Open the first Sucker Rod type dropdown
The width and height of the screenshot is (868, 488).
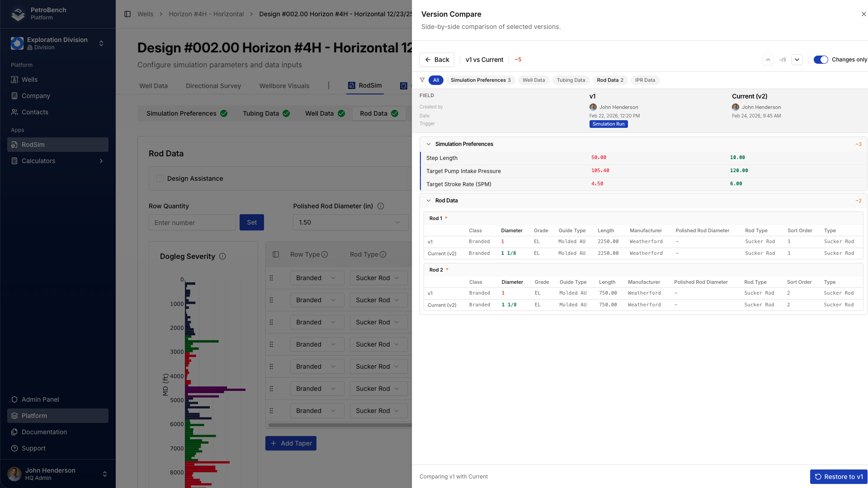(x=378, y=278)
